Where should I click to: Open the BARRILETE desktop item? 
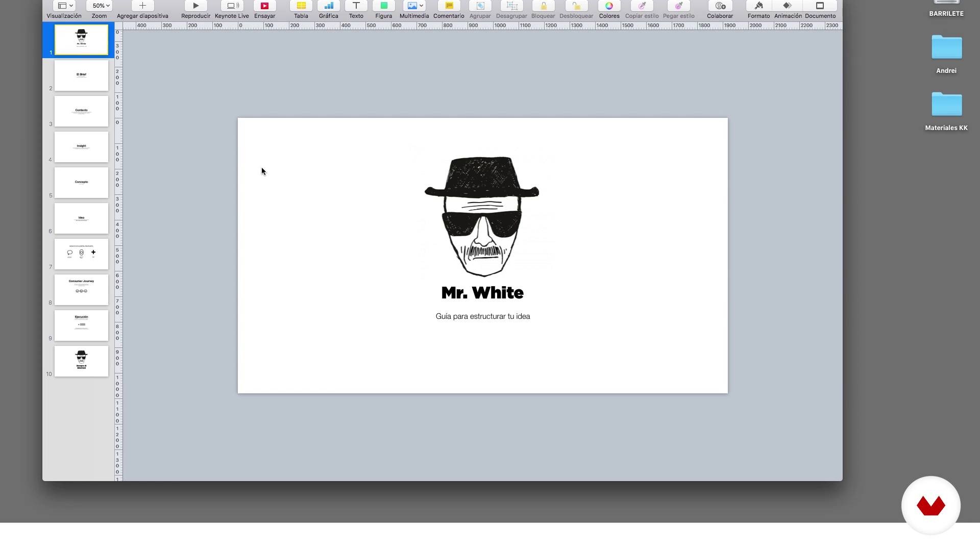(x=946, y=9)
